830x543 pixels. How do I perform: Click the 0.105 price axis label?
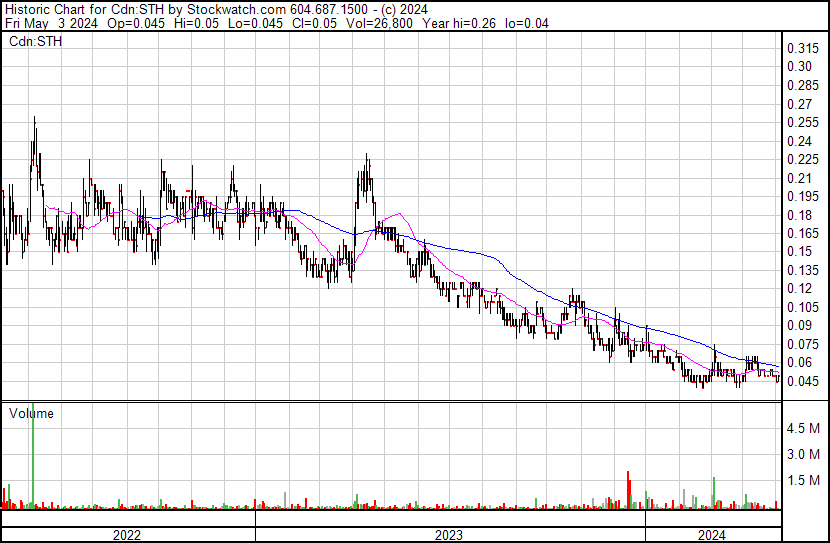click(803, 307)
